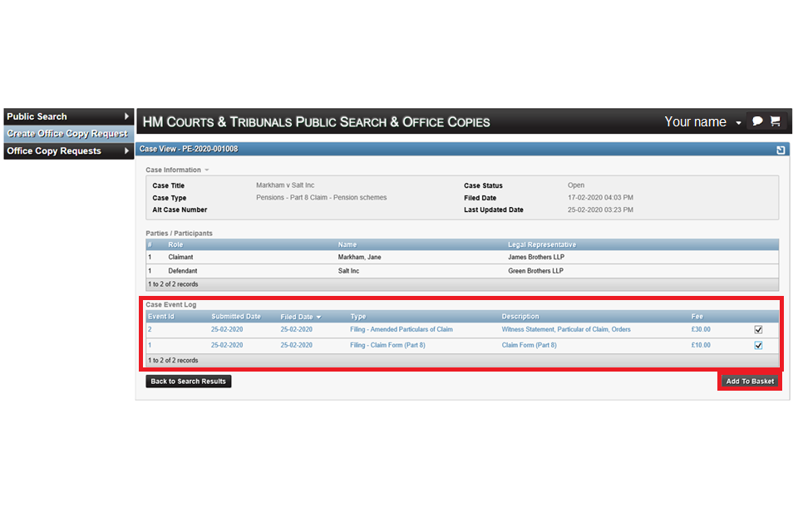The height and width of the screenshot is (532, 798).
Task: Open Filing - Amended Particulars of Claim link
Action: pyautogui.click(x=401, y=330)
